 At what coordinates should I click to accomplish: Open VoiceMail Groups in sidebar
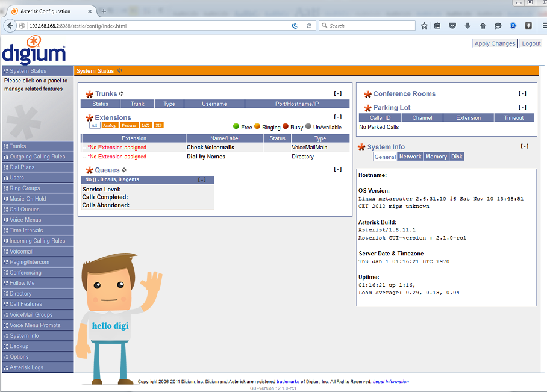coord(38,314)
